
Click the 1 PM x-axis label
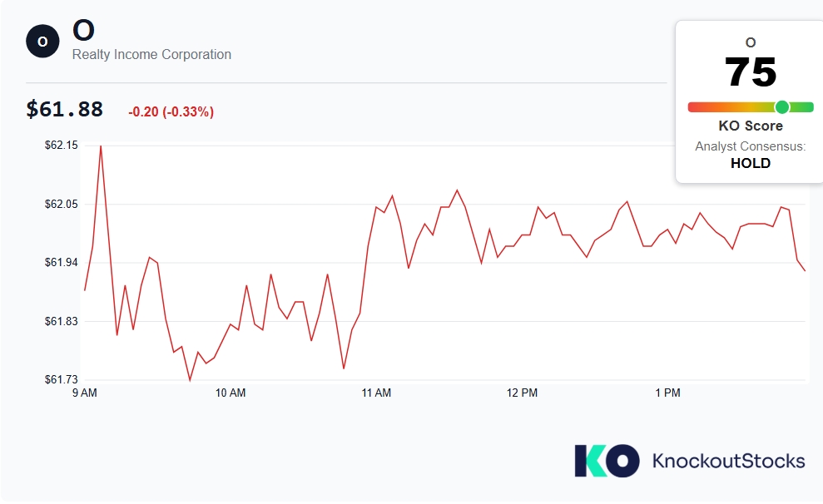point(667,393)
